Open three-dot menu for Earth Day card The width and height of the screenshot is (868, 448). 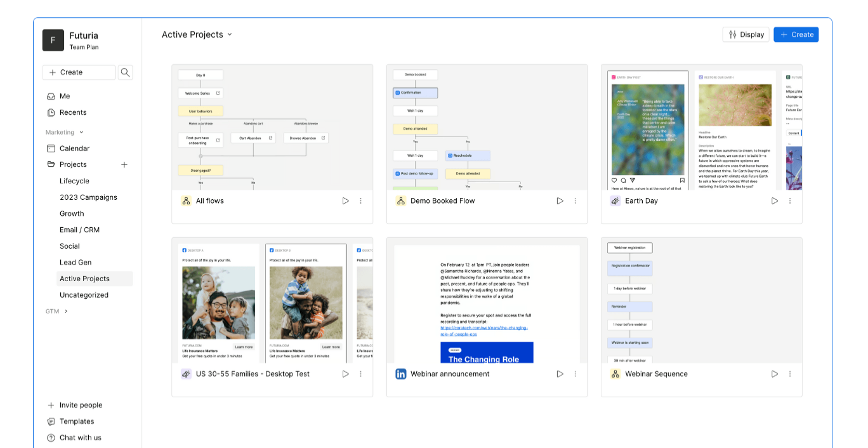(x=790, y=201)
